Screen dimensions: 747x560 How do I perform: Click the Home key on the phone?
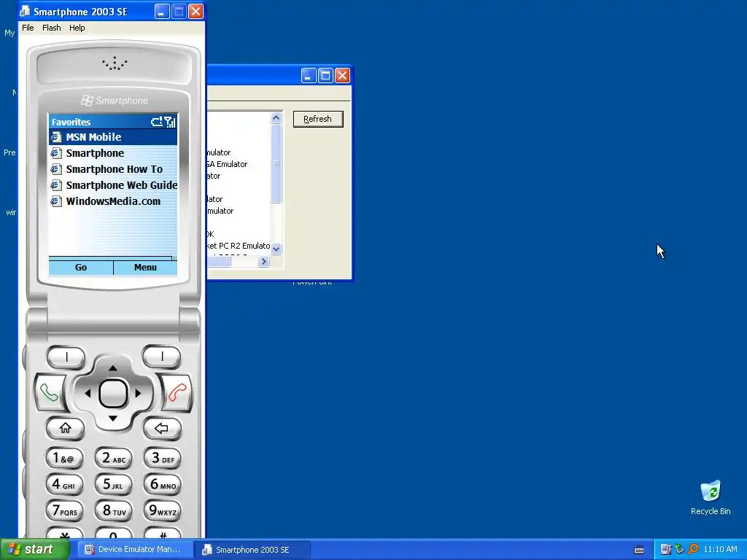[66, 428]
